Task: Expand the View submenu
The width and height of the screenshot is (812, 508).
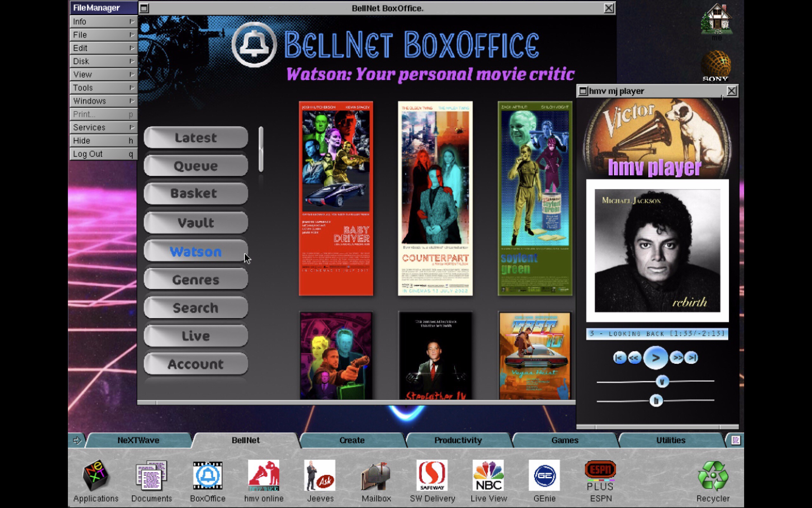Action: 103,74
